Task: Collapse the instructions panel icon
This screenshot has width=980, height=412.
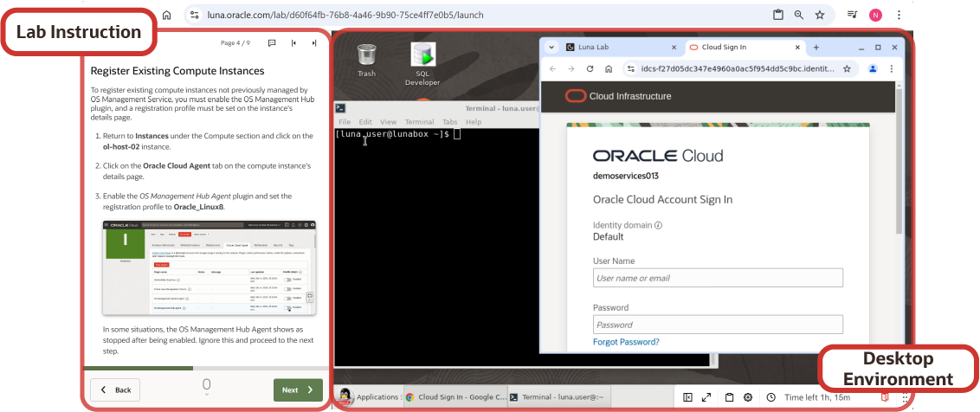Action: coord(687,397)
